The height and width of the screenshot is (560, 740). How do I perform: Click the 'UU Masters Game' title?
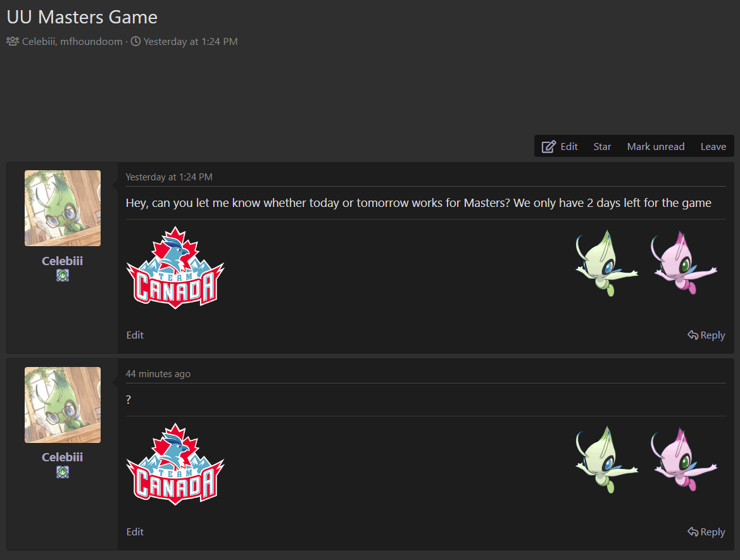coord(82,18)
